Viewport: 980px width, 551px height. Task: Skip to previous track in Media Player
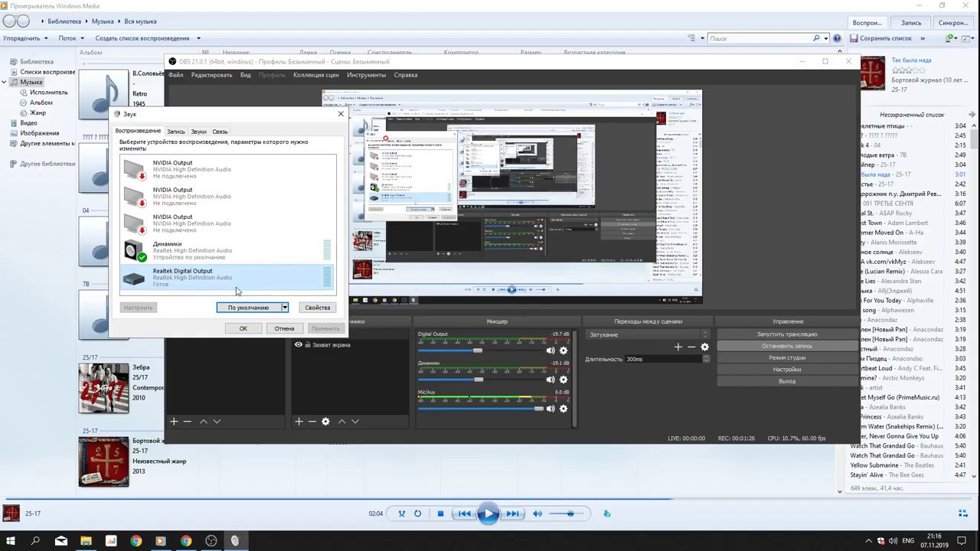point(464,514)
